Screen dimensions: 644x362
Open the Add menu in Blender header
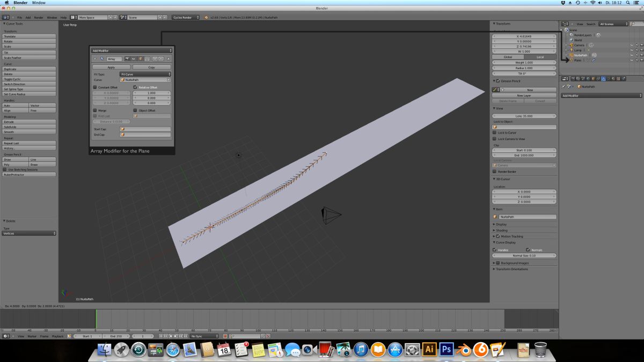coord(28,17)
